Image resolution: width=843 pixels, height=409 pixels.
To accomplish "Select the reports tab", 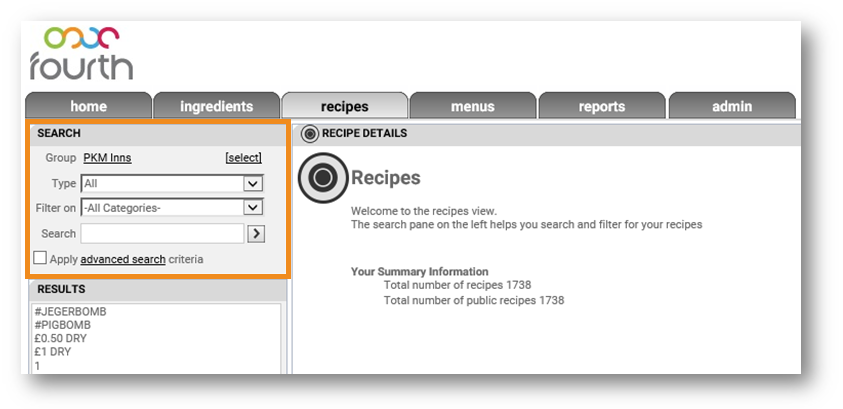I will click(601, 106).
